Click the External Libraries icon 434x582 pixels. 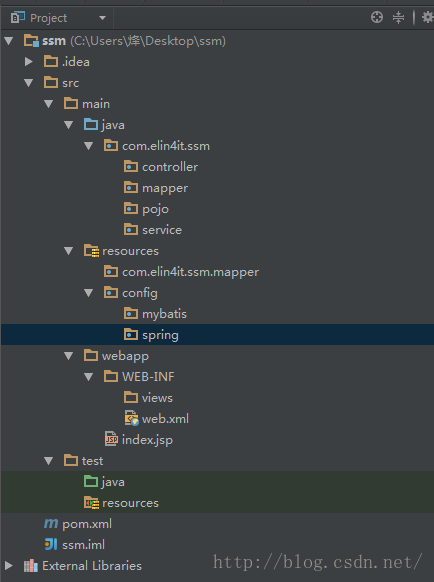(x=31, y=566)
